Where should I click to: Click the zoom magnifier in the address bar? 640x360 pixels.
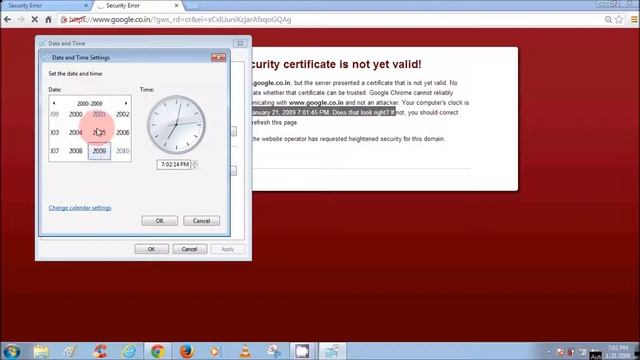(608, 20)
